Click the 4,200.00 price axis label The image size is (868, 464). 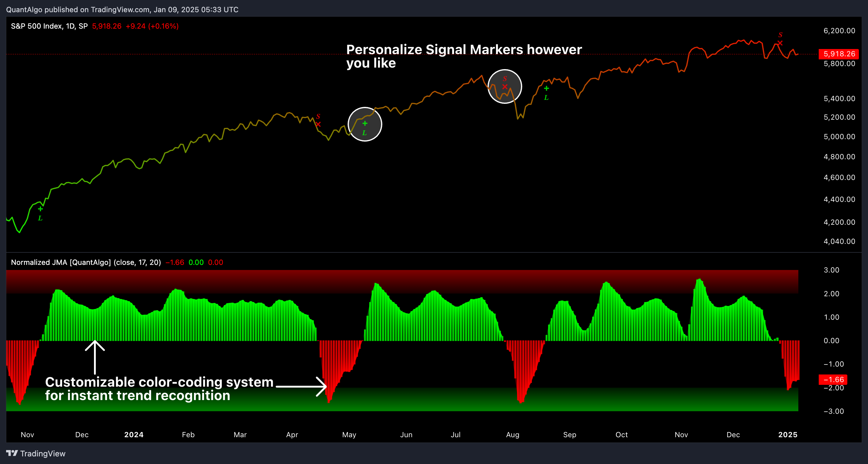(x=839, y=222)
